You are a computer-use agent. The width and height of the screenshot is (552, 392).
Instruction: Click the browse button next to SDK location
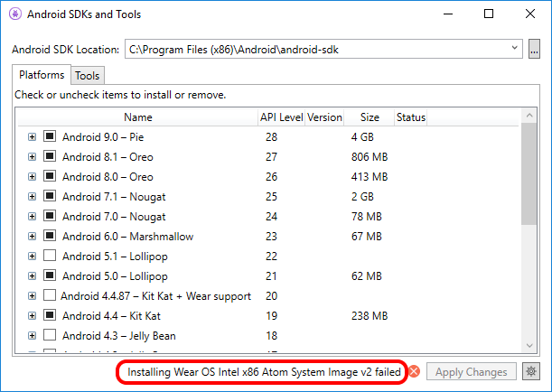click(x=534, y=48)
